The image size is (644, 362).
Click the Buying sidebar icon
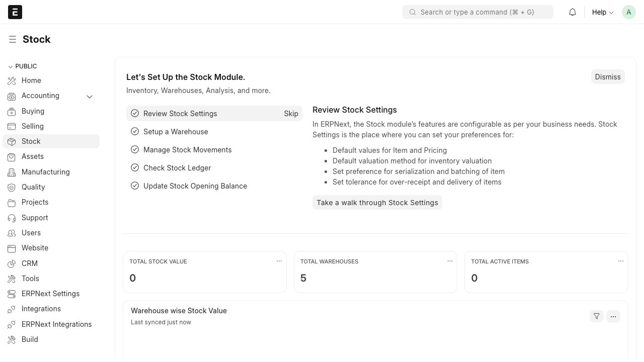point(12,111)
